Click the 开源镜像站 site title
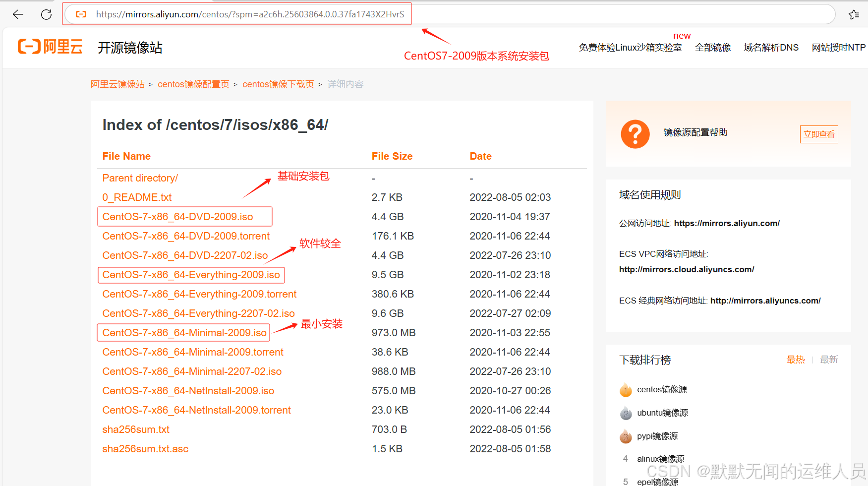 pyautogui.click(x=130, y=48)
